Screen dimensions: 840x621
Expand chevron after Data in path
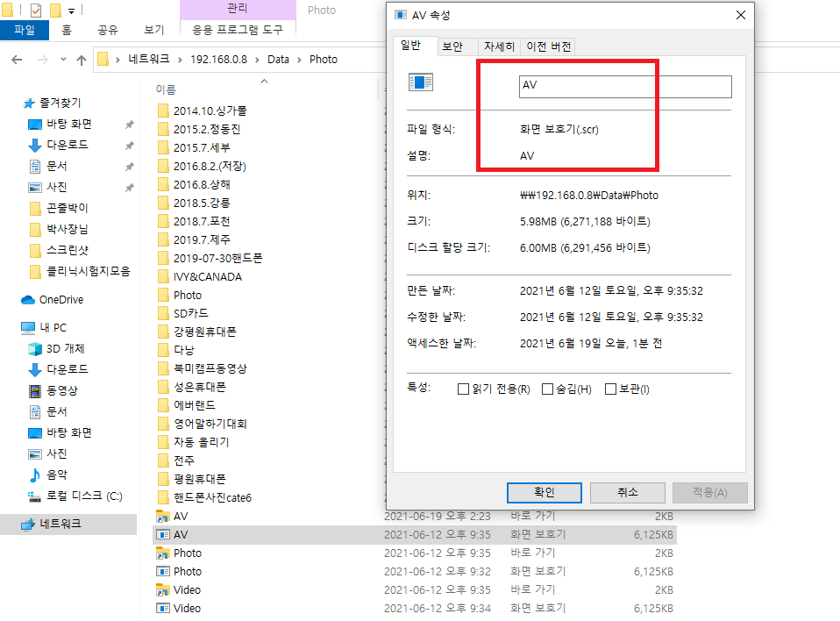point(299,60)
